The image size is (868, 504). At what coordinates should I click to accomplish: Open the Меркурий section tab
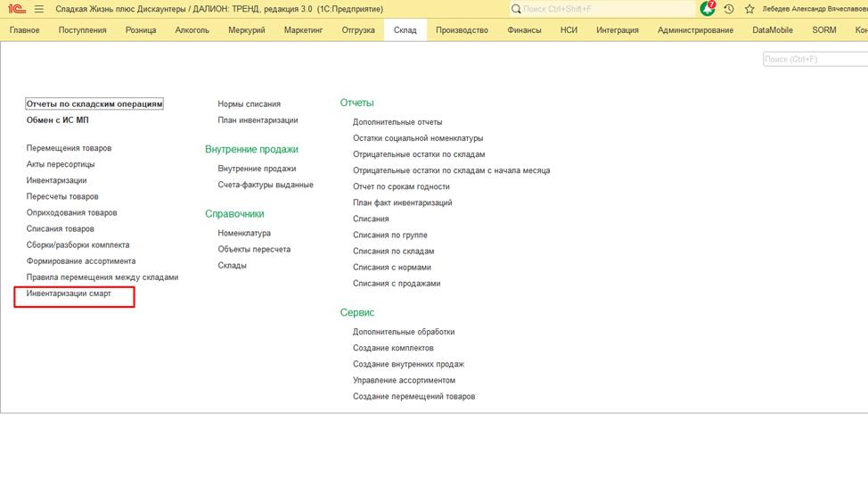pos(247,30)
